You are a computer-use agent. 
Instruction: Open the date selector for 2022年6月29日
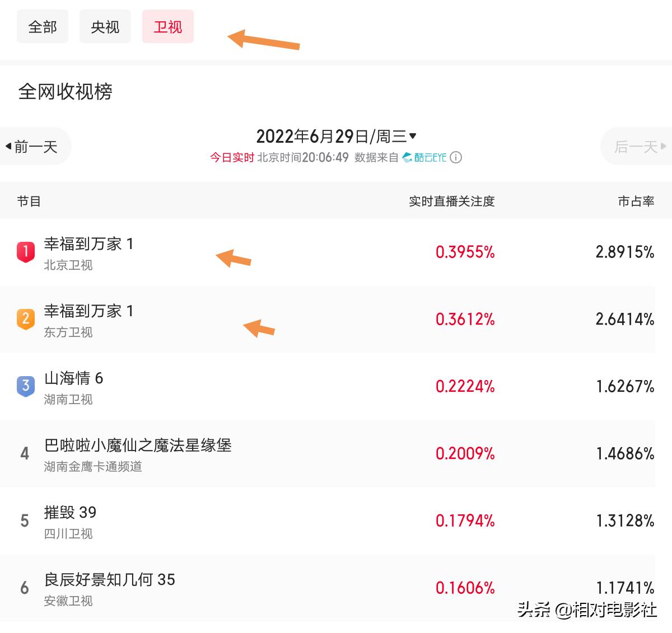point(337,135)
